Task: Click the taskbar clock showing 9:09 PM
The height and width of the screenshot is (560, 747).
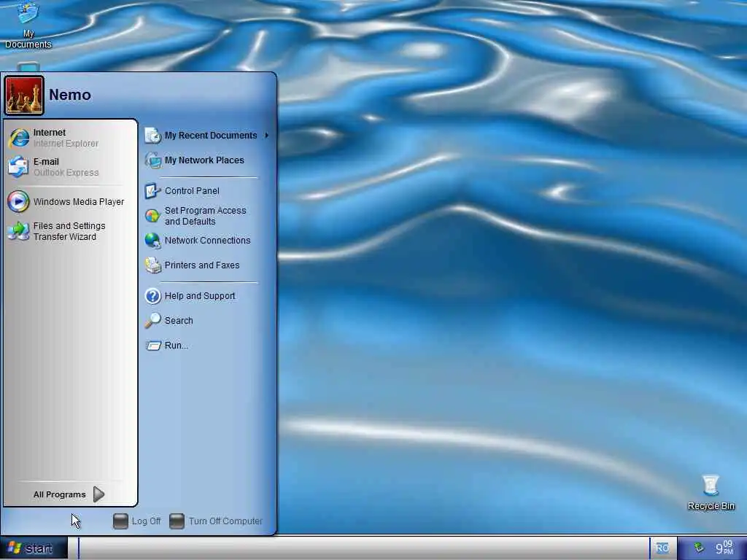Action: [x=724, y=548]
